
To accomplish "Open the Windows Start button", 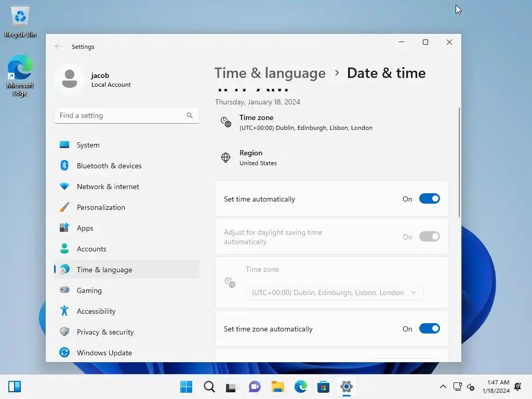I will pos(186,387).
